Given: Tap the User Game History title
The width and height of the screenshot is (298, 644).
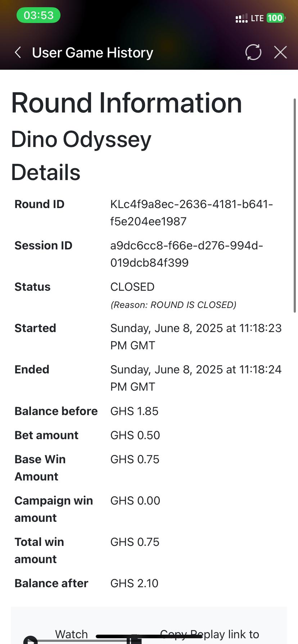Looking at the screenshot, I should click(x=92, y=52).
